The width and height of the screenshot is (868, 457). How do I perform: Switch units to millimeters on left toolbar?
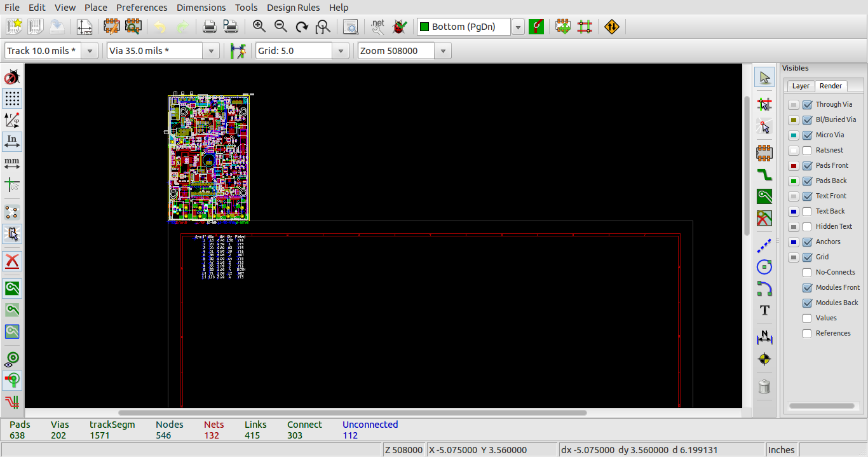click(12, 163)
